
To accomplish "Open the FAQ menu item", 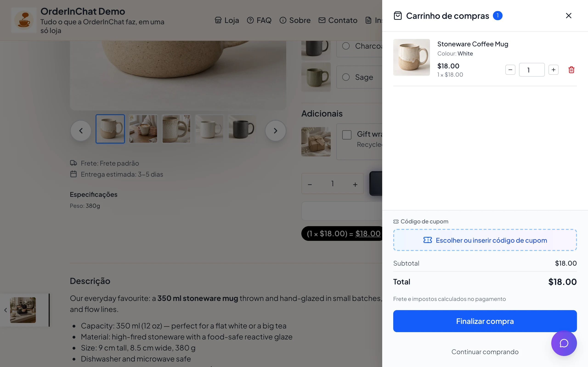I will point(259,20).
